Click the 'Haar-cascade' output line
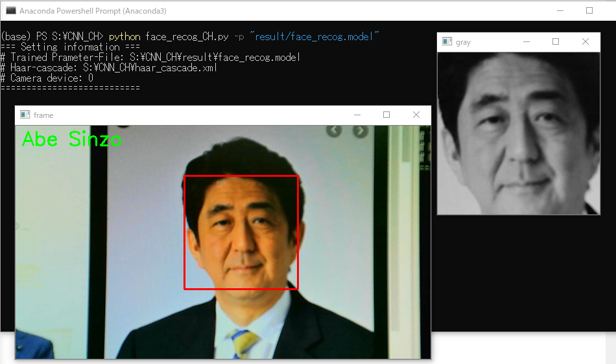 [x=109, y=68]
